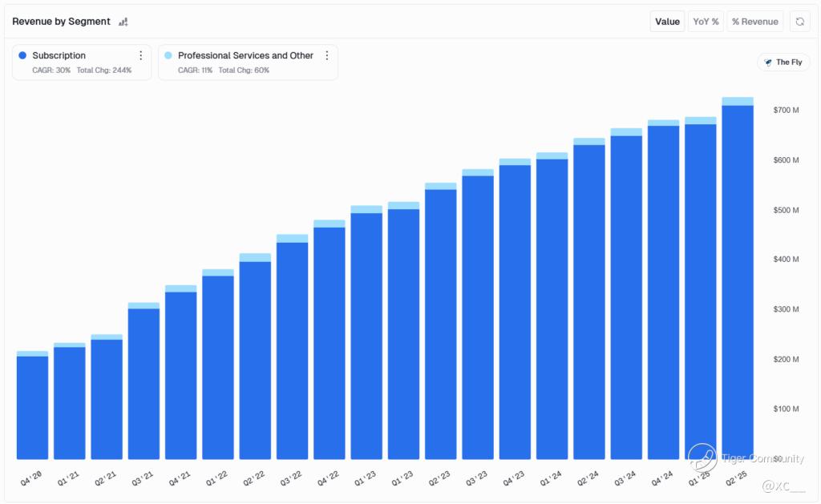
Task: Click the Subscription bar for Q4'22
Action: 330,343
